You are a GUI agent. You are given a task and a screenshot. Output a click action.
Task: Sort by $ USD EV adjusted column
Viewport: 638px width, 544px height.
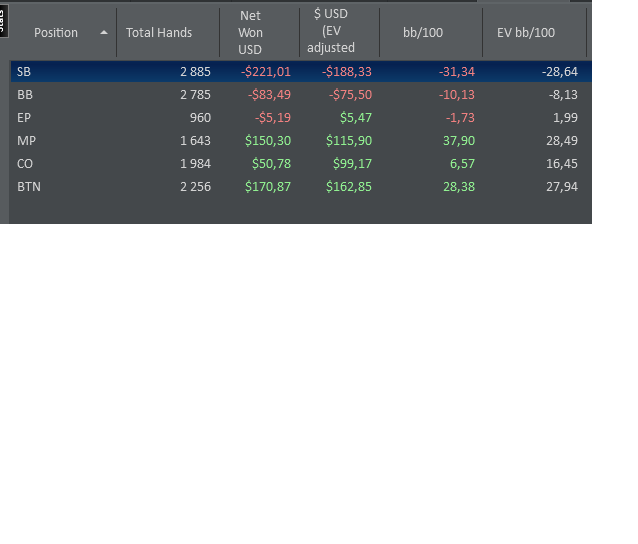tap(331, 32)
